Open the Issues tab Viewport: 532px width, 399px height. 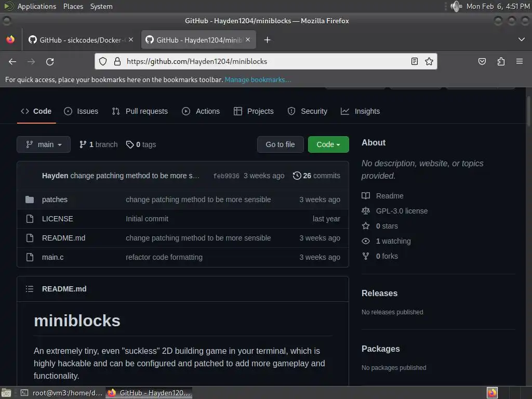click(x=81, y=111)
